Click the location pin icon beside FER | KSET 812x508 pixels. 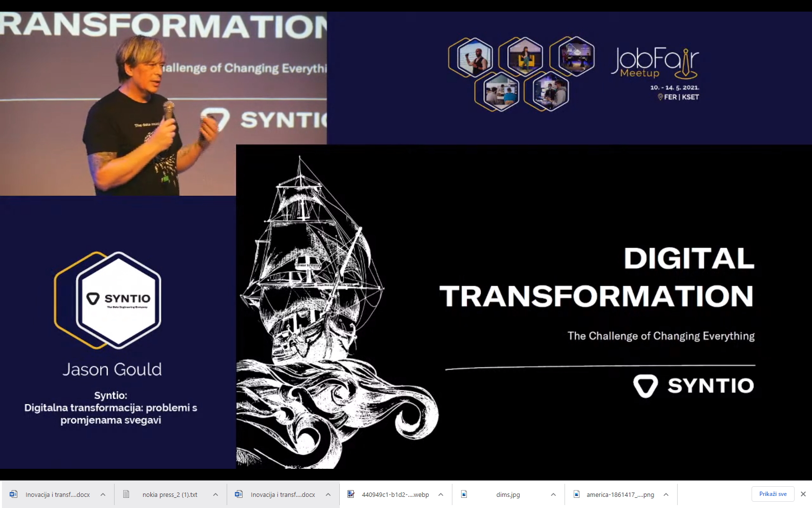(660, 97)
